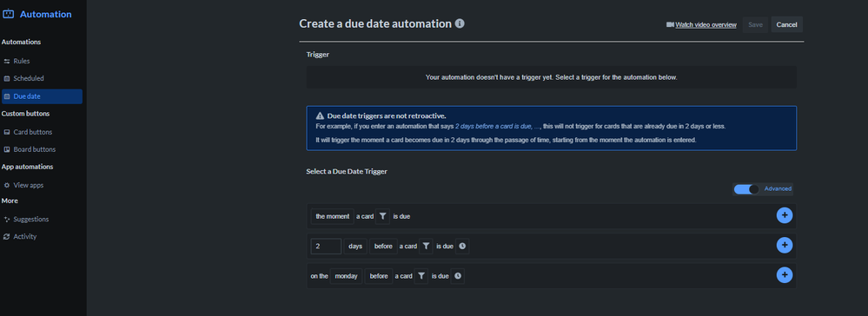Click the clock icon in the 'on the monday' trigger
868x316 pixels.
coord(457,276)
